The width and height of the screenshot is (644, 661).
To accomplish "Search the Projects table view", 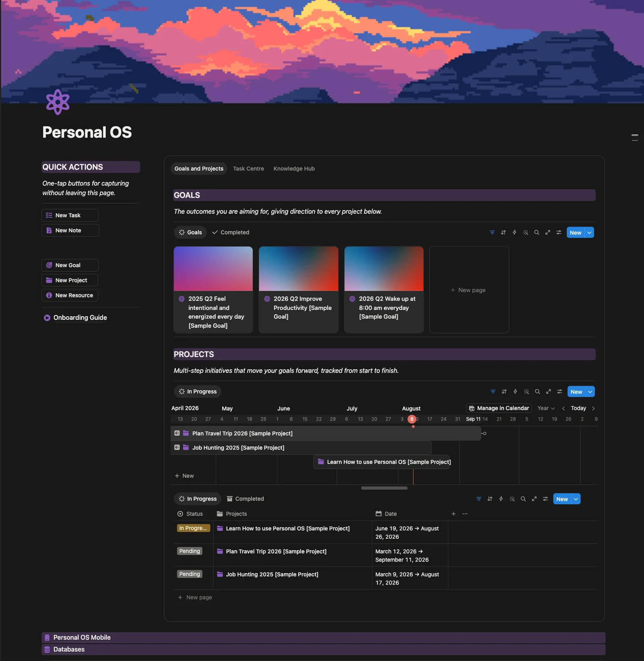I will [523, 499].
